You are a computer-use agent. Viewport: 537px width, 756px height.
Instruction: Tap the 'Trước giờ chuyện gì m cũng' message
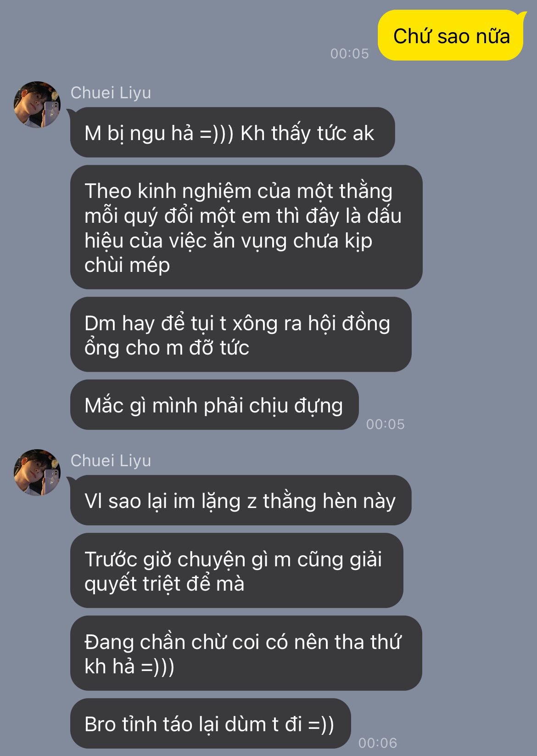[x=236, y=571]
